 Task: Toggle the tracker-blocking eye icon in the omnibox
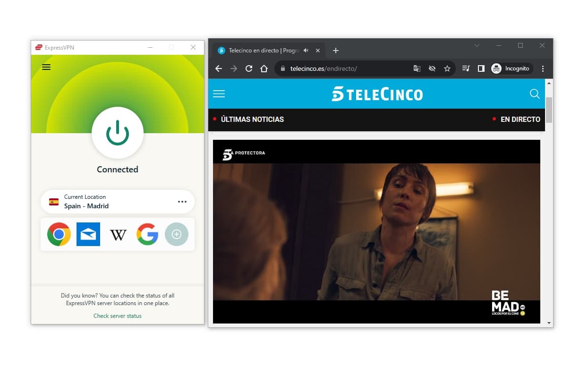[432, 68]
